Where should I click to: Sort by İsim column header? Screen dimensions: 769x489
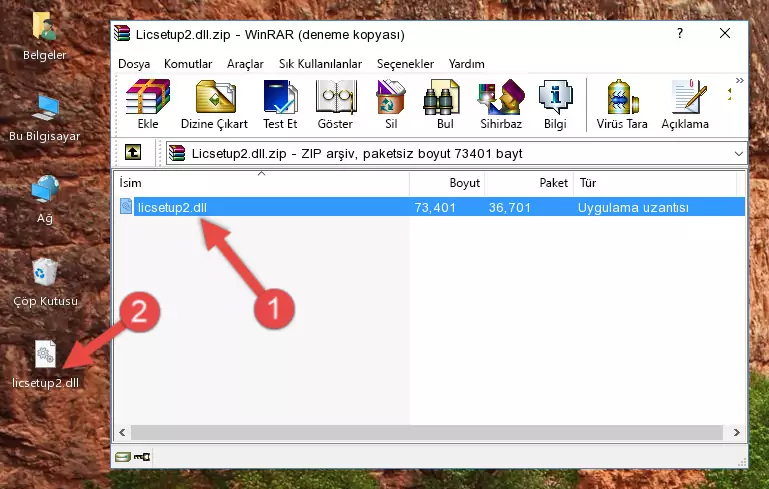point(262,183)
